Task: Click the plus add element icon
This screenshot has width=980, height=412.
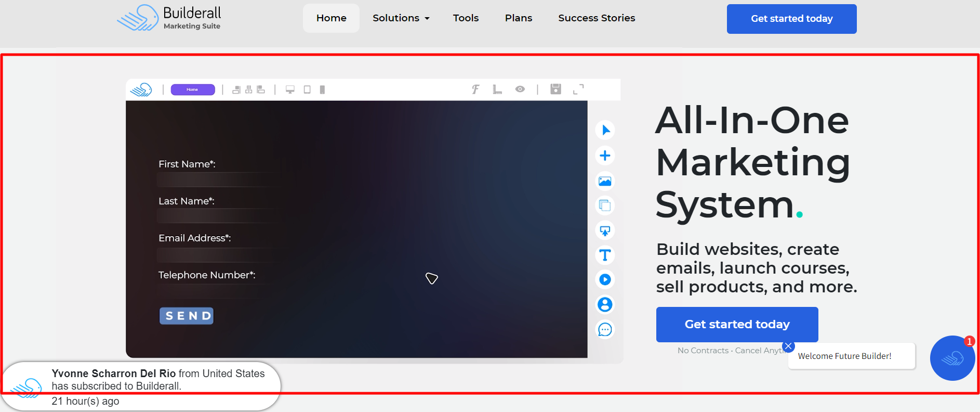Action: [605, 156]
